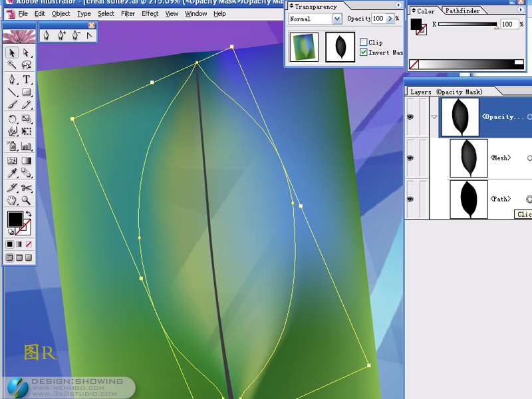Activate the Scale tool
532x399 pixels.
coord(27,119)
